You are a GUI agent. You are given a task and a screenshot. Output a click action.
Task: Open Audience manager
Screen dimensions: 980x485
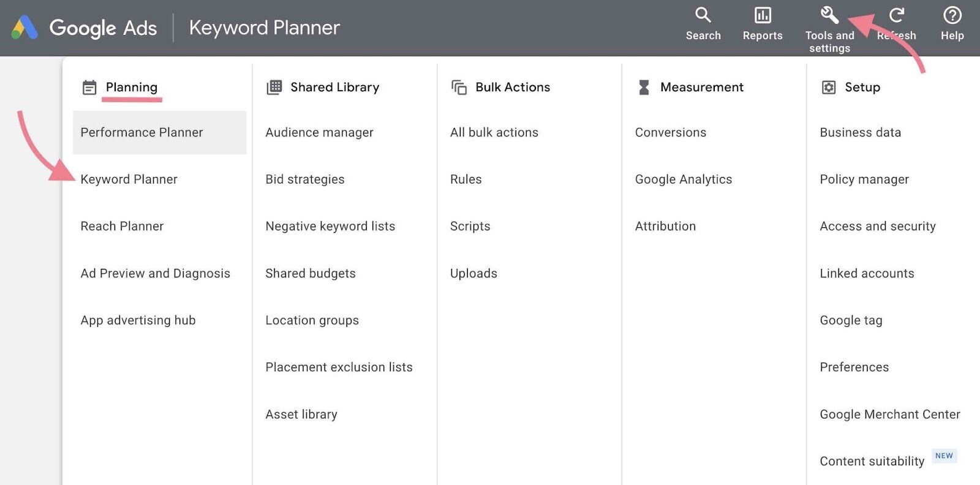(x=319, y=132)
